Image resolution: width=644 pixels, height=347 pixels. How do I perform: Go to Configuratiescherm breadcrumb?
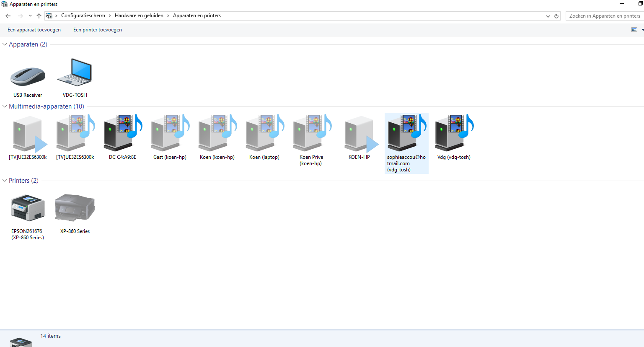tap(83, 16)
